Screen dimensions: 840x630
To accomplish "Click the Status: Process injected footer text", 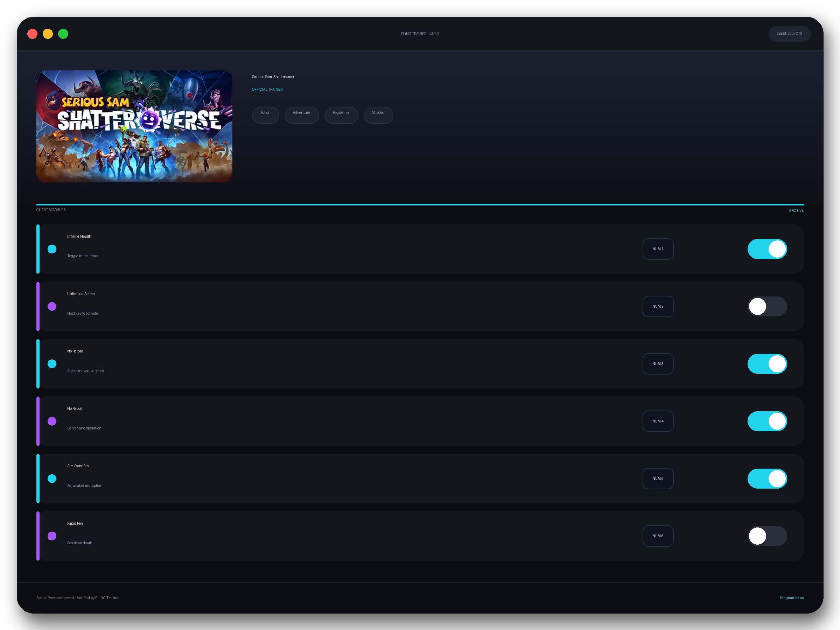I will (x=77, y=598).
